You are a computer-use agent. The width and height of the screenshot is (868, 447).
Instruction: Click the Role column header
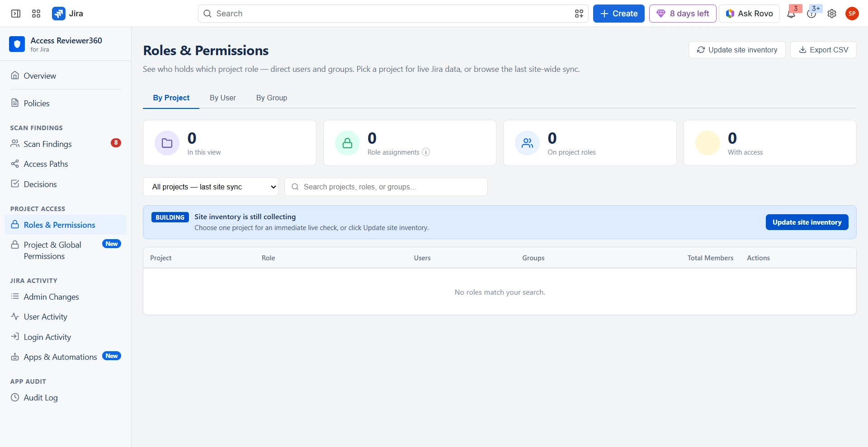click(x=269, y=258)
